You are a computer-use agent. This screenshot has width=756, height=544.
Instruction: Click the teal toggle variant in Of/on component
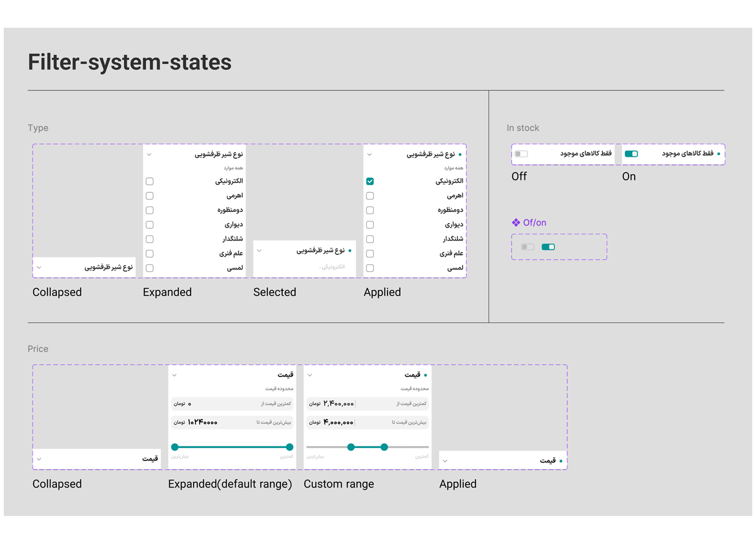click(x=548, y=247)
